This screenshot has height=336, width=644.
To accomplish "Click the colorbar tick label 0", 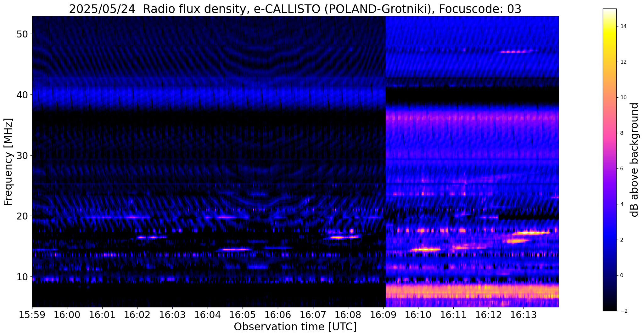I will 622,276.
